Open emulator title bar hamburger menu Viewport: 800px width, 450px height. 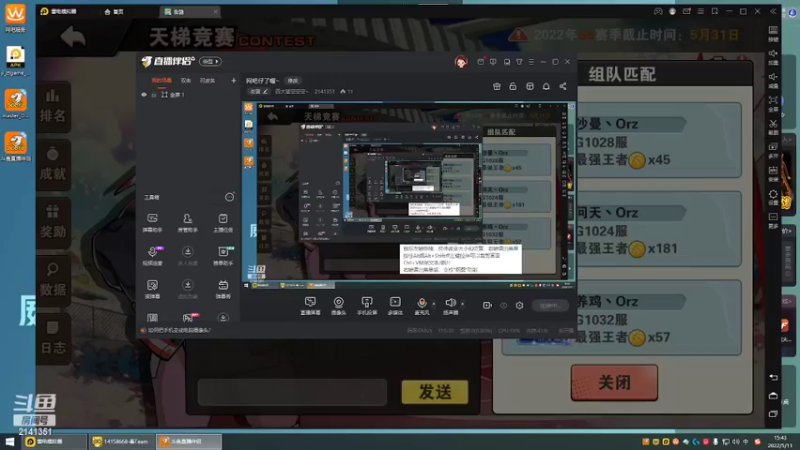coord(701,11)
